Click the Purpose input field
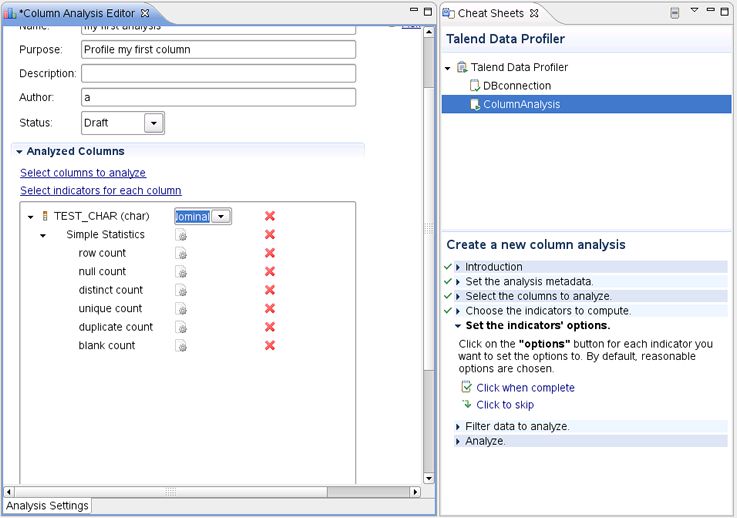 click(218, 49)
